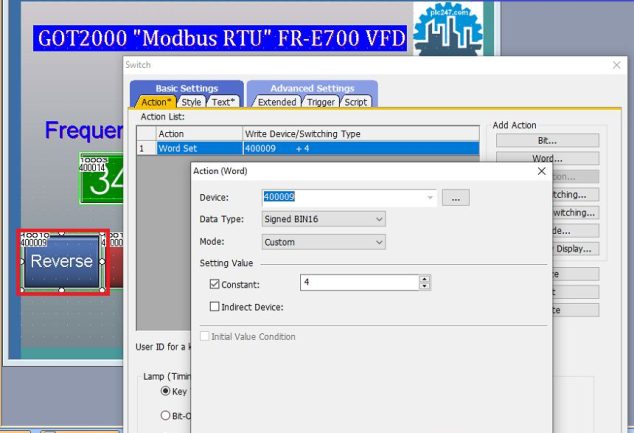Open the Text tab

[x=223, y=102]
